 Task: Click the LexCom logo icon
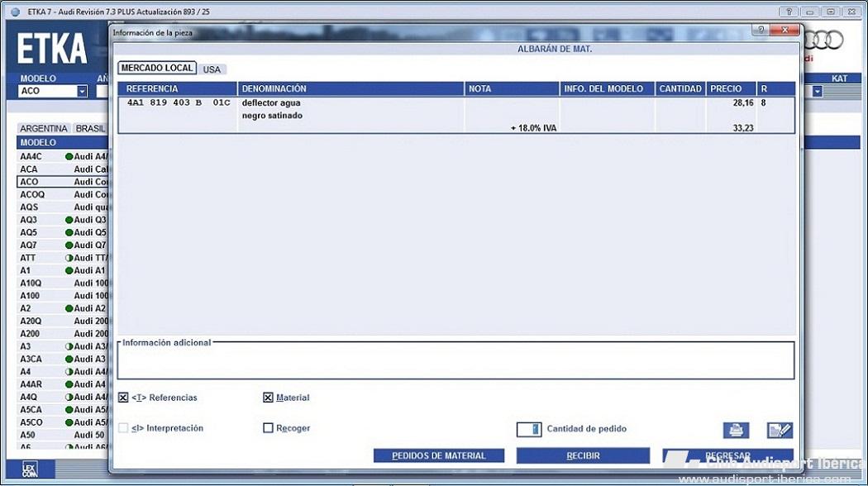[27, 469]
